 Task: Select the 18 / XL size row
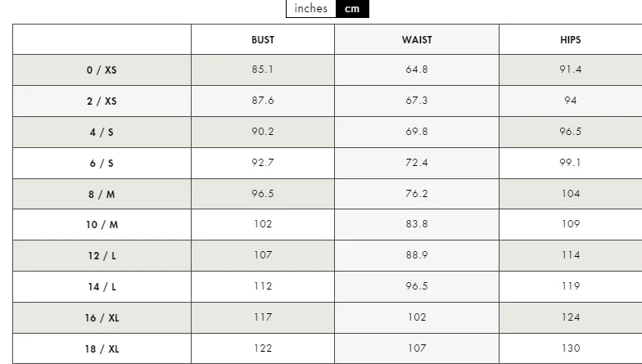tap(102, 349)
